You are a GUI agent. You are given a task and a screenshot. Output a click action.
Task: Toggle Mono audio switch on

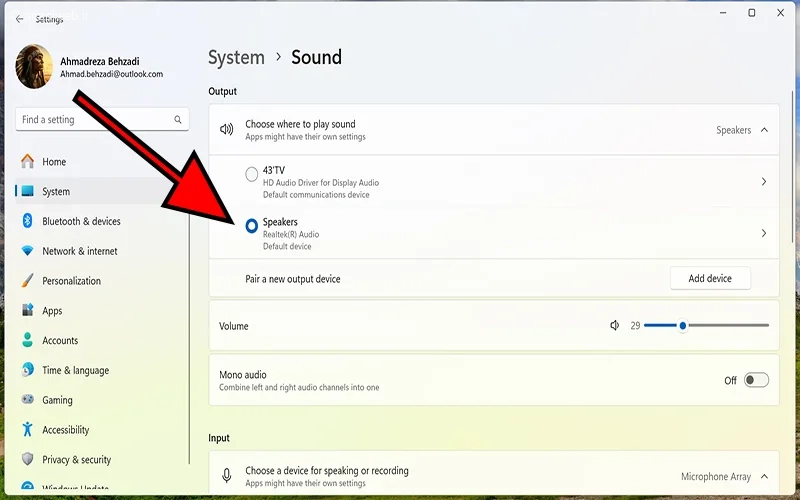click(756, 380)
